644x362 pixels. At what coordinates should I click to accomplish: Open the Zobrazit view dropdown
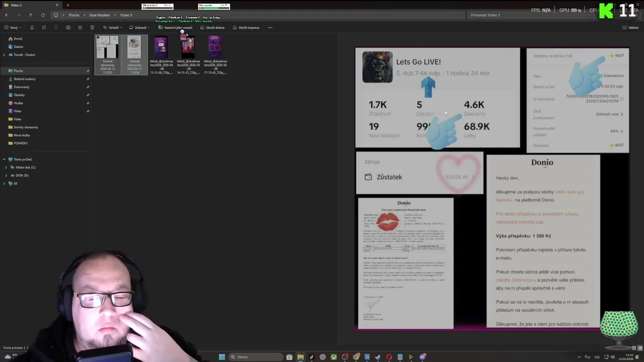coord(139,28)
